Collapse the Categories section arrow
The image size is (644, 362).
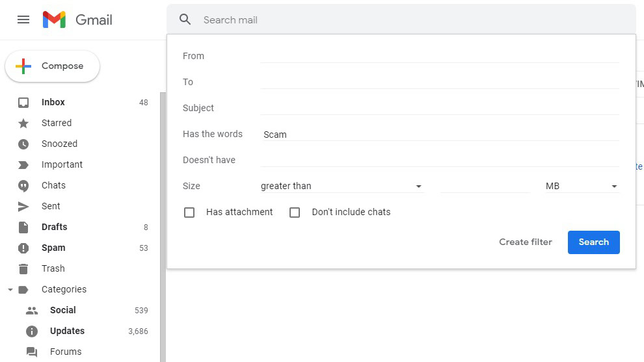(10, 290)
